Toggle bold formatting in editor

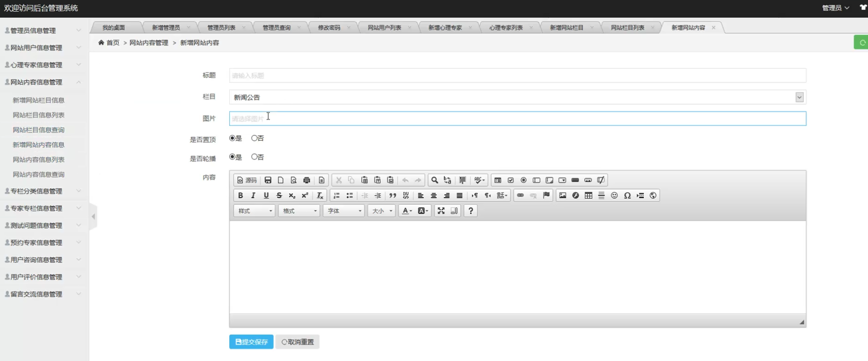tap(240, 195)
